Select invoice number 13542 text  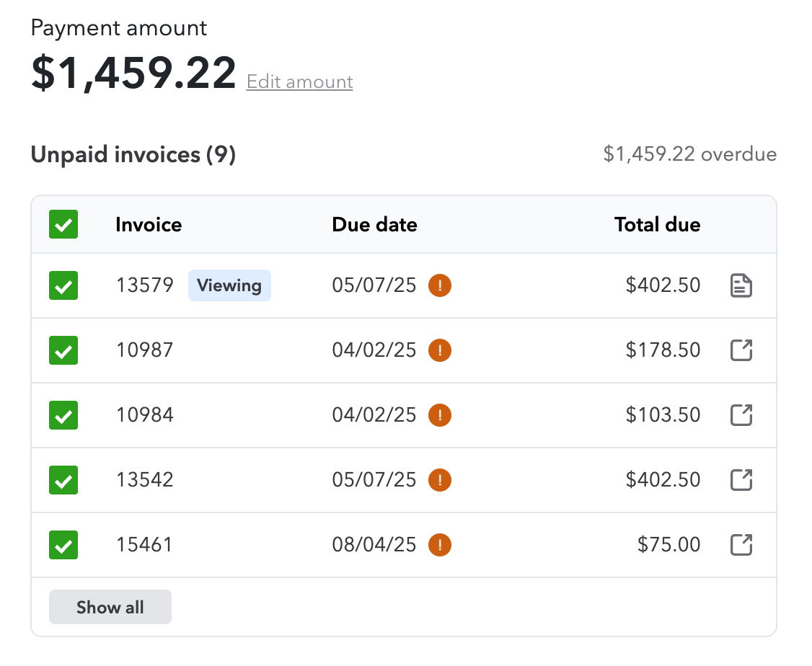[x=144, y=480]
